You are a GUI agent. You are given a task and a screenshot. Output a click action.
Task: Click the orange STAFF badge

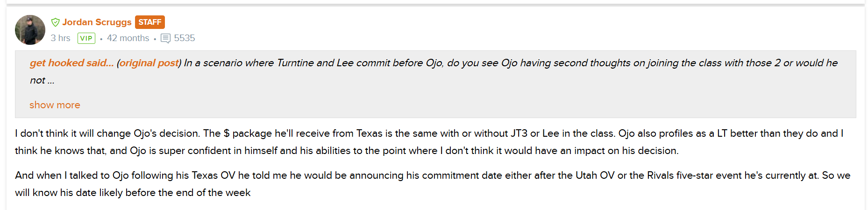point(150,22)
